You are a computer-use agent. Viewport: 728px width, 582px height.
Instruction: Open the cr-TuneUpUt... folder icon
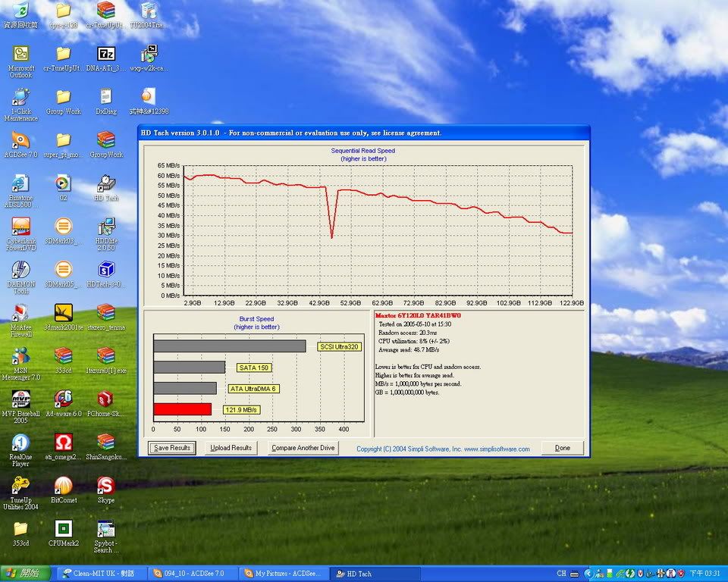63,58
